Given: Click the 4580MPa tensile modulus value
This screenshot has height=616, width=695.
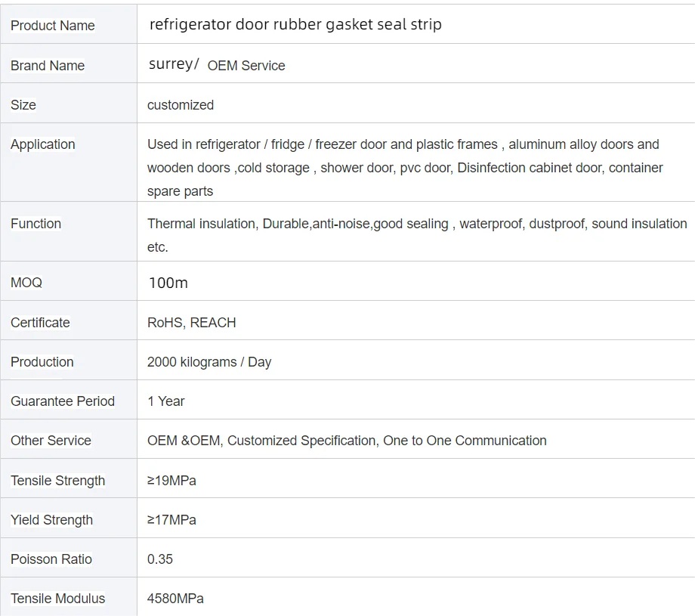Looking at the screenshot, I should [x=175, y=599].
